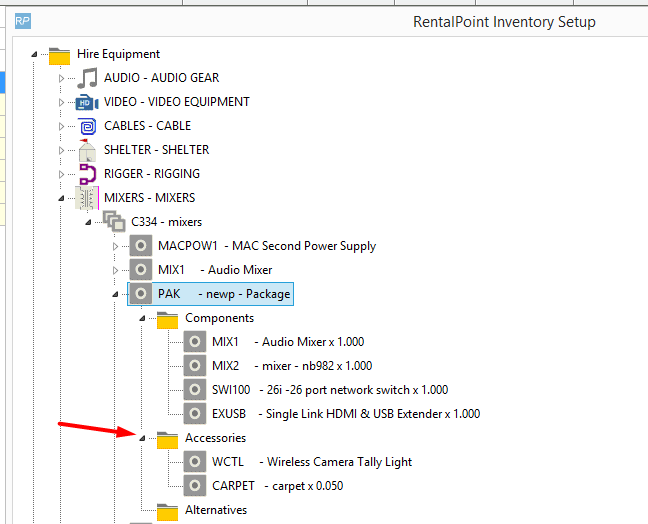Click the VIDEO HD camera icon

[87, 102]
